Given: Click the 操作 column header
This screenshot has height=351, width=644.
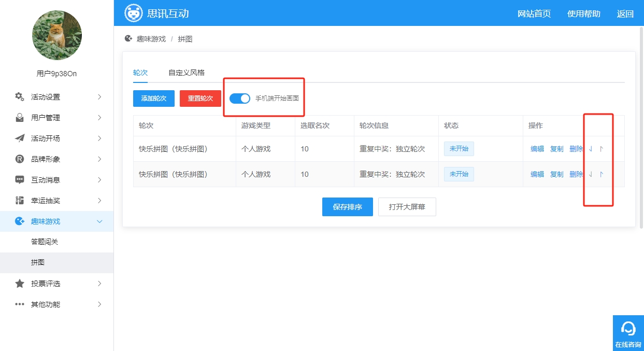Looking at the screenshot, I should (x=536, y=125).
